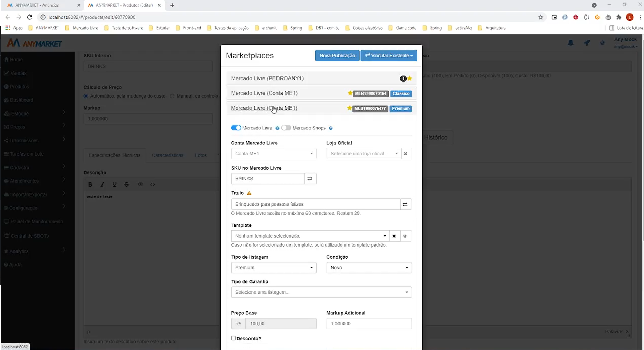
Task: Open the Mercado Livre help tooltip icon
Action: click(277, 128)
